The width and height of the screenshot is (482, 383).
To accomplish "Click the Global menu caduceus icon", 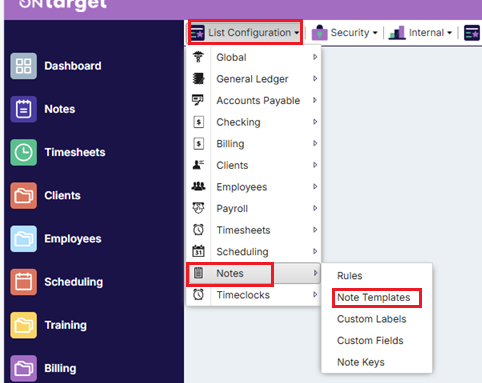I will [198, 57].
